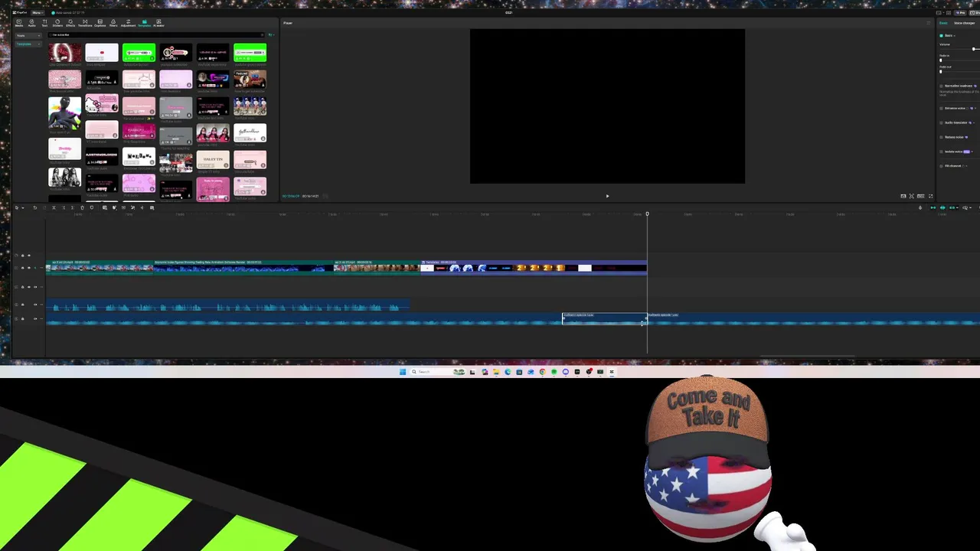Toggle preview axis in timeline
980x551 pixels.
pyautogui.click(x=965, y=207)
